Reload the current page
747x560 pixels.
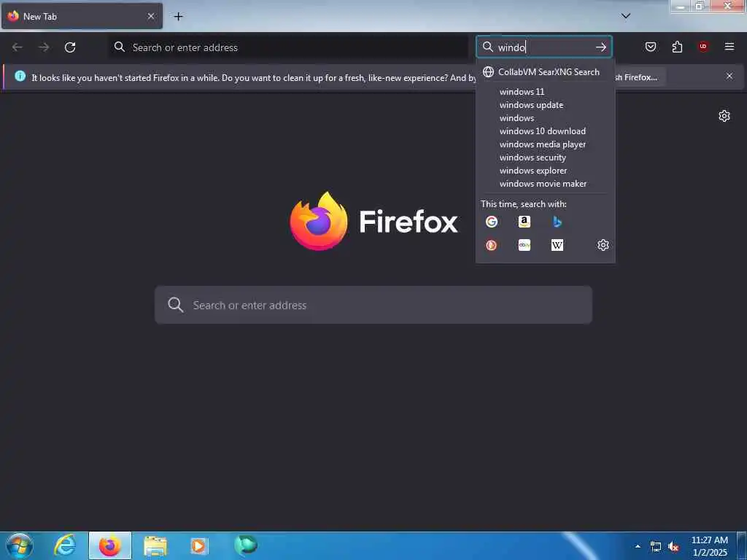click(70, 47)
